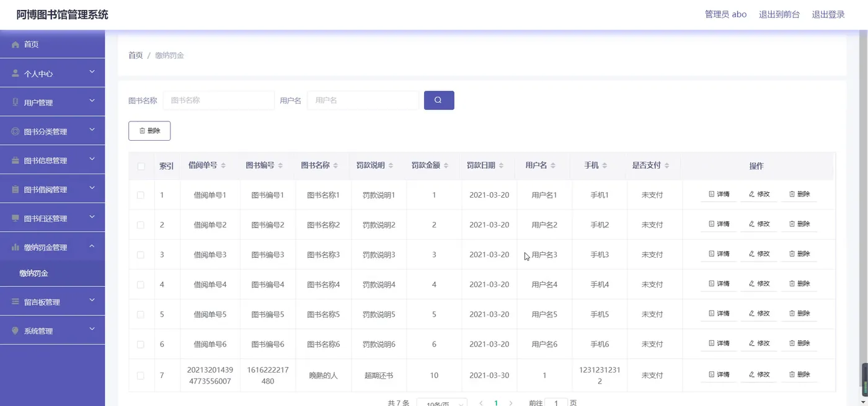This screenshot has height=406, width=868.
Task: Sort by 用户名 column arrows
Action: [x=552, y=165]
